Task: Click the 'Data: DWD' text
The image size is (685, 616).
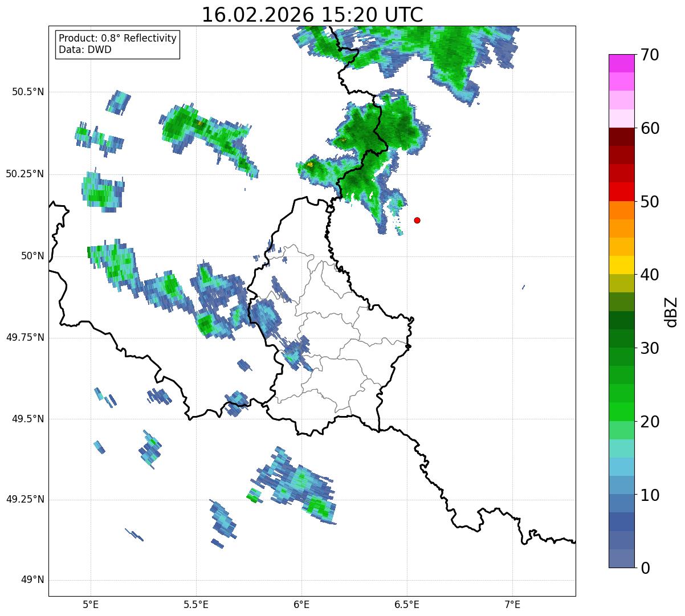Action: pyautogui.click(x=85, y=50)
